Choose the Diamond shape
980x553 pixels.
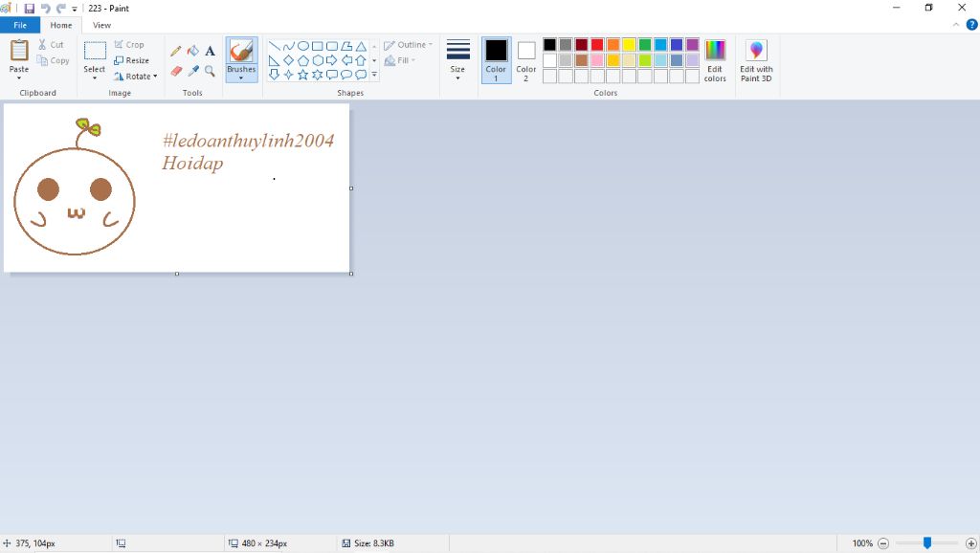pyautogui.click(x=289, y=60)
